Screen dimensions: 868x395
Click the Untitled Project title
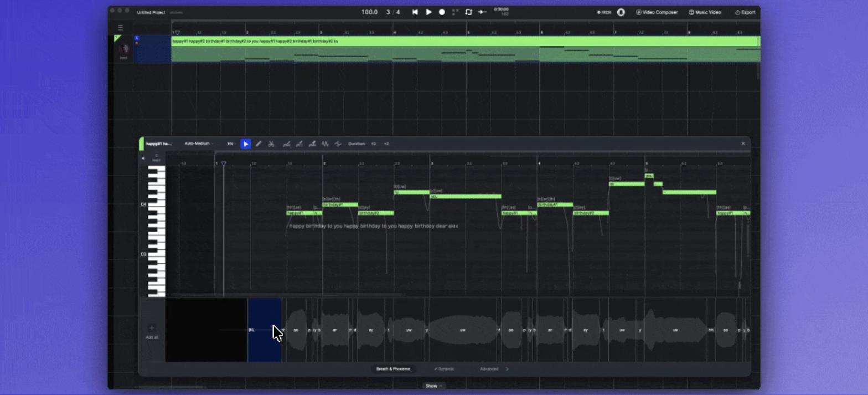tap(152, 12)
